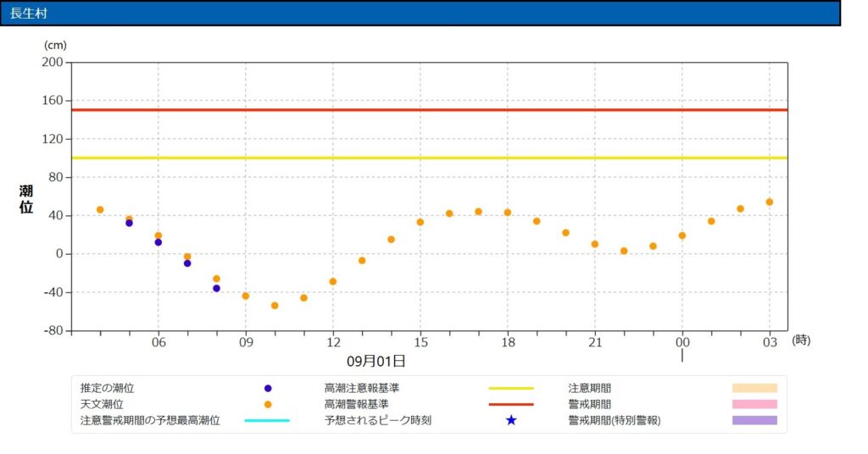
Task: Click the 潮位 y-axis title
Action: 26,199
